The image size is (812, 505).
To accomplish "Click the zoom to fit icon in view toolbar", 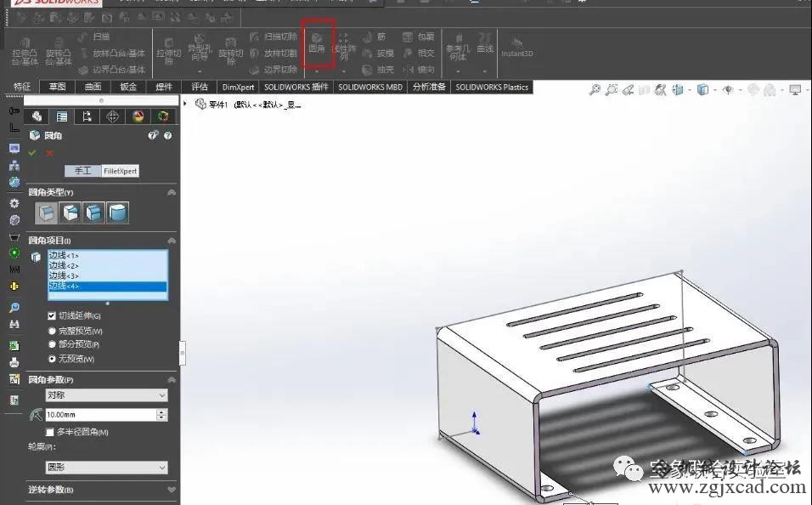I will coord(595,90).
